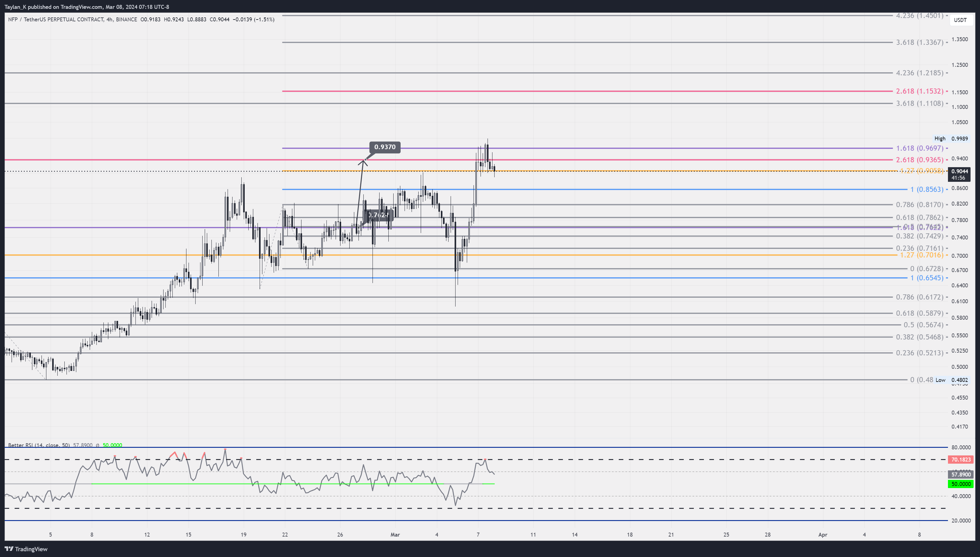Click the 0.9370 price callout label
Viewport: 980px width, 557px height.
point(385,147)
